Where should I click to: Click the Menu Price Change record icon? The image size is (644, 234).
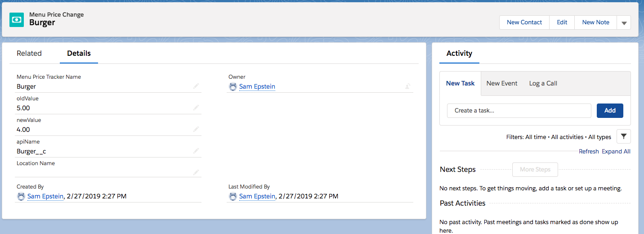pos(17,20)
